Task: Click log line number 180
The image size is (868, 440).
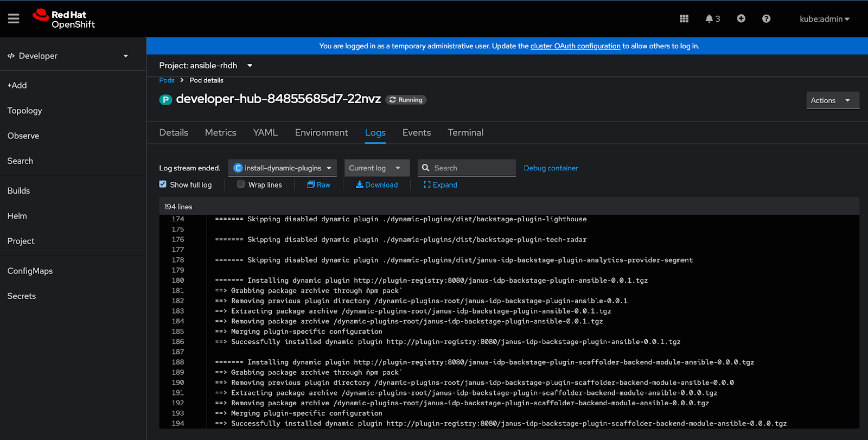Action: pos(178,280)
